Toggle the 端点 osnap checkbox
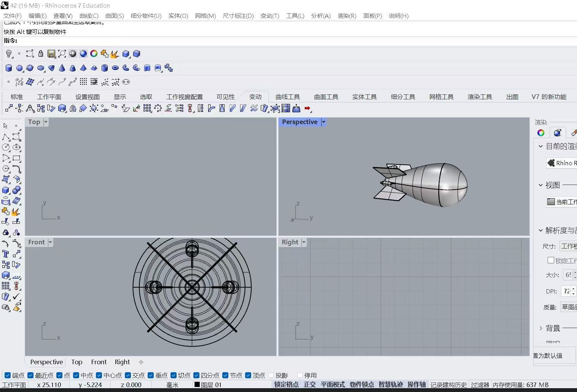Image resolution: width=577 pixels, height=392 pixels. tap(8, 375)
